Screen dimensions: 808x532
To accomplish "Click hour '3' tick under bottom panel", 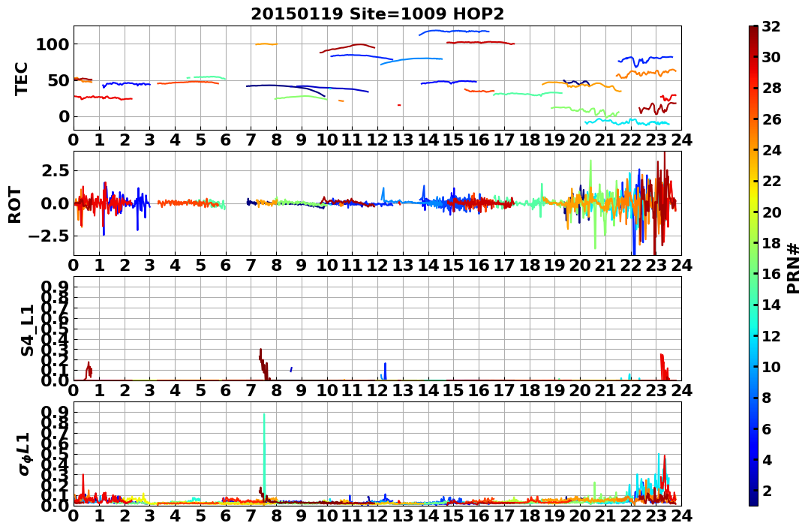I will click(x=149, y=515).
